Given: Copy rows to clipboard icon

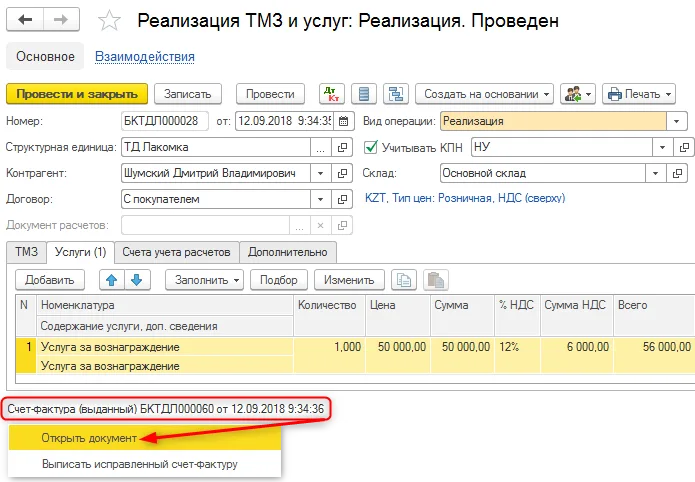Looking at the screenshot, I should [x=404, y=280].
